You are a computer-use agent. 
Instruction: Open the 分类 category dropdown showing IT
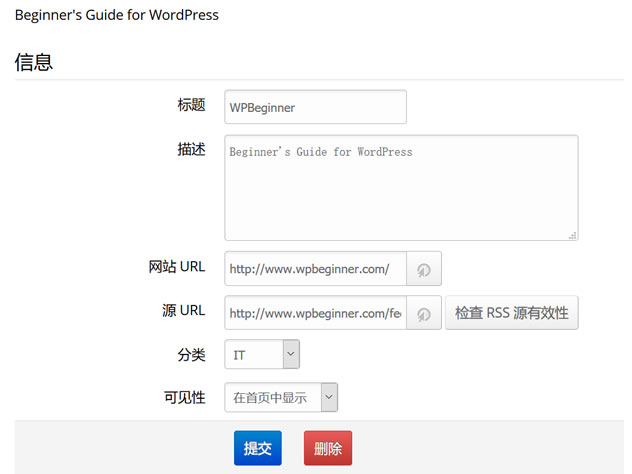click(262, 354)
